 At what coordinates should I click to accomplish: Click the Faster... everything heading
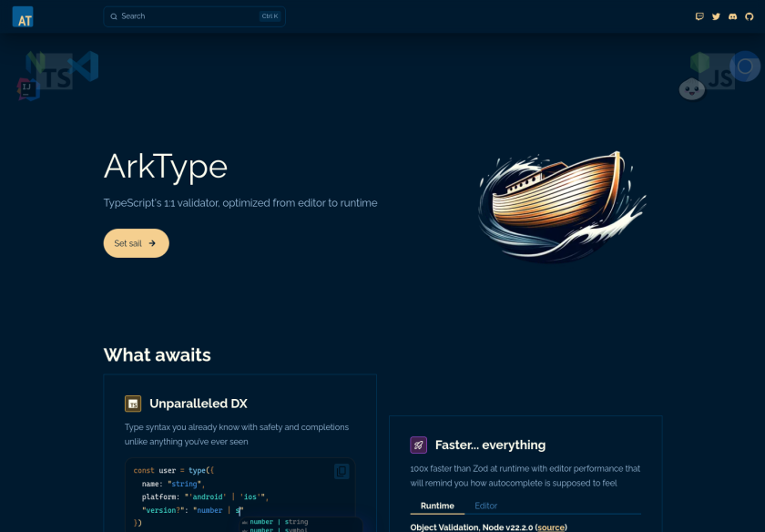coord(490,445)
